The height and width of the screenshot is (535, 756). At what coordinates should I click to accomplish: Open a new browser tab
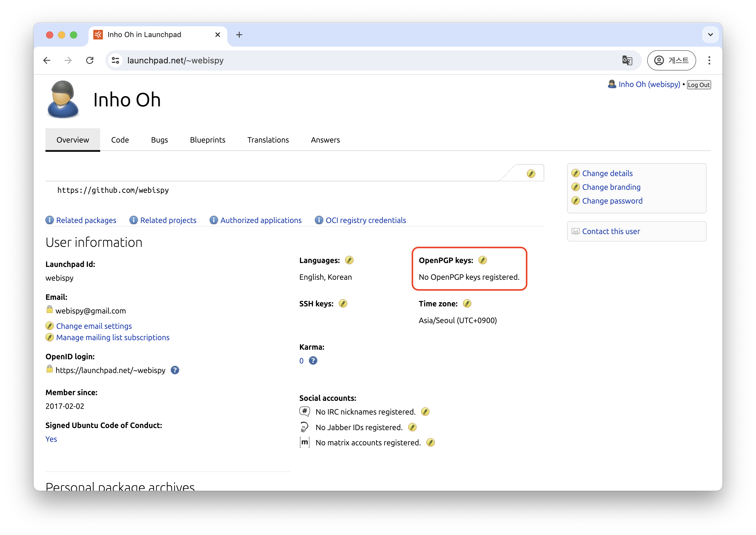click(x=239, y=35)
